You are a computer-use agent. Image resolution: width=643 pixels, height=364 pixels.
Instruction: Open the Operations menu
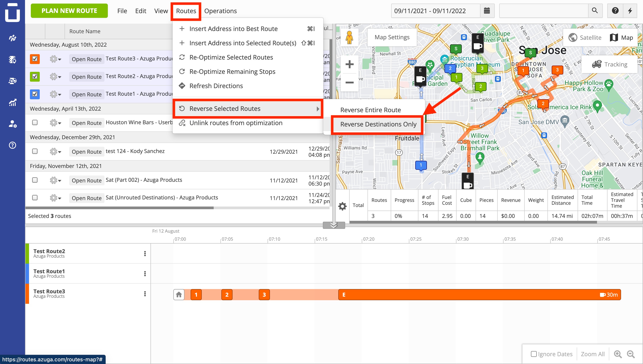coord(220,11)
